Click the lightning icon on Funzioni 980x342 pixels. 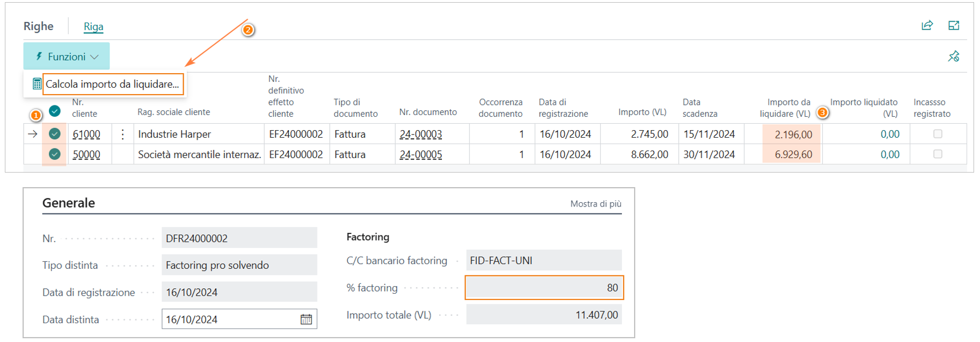click(x=39, y=56)
